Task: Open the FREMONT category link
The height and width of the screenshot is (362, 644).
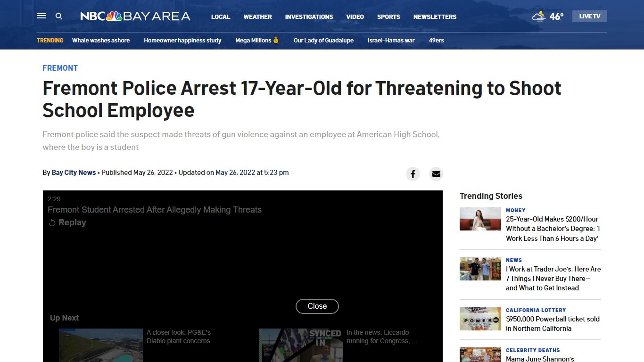Action: pyautogui.click(x=60, y=68)
